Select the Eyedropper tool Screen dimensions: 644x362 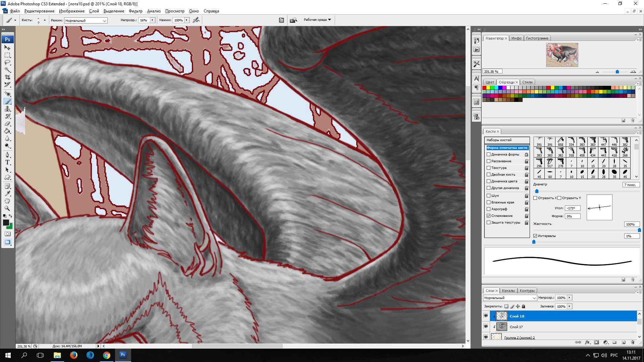pos(7,193)
